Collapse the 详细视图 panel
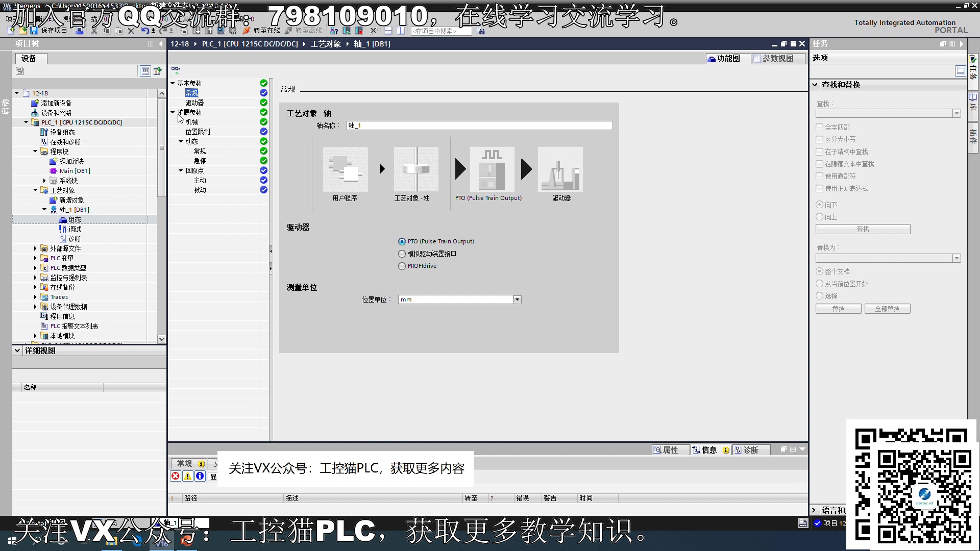The image size is (980, 551). [17, 350]
